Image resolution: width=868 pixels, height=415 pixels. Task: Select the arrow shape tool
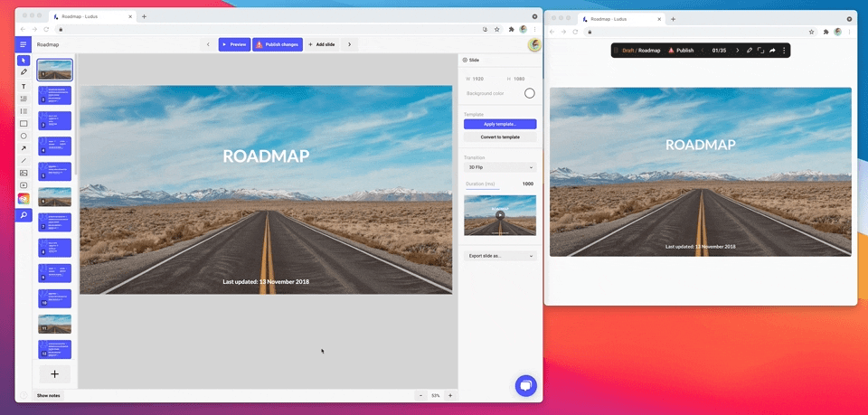point(24,148)
